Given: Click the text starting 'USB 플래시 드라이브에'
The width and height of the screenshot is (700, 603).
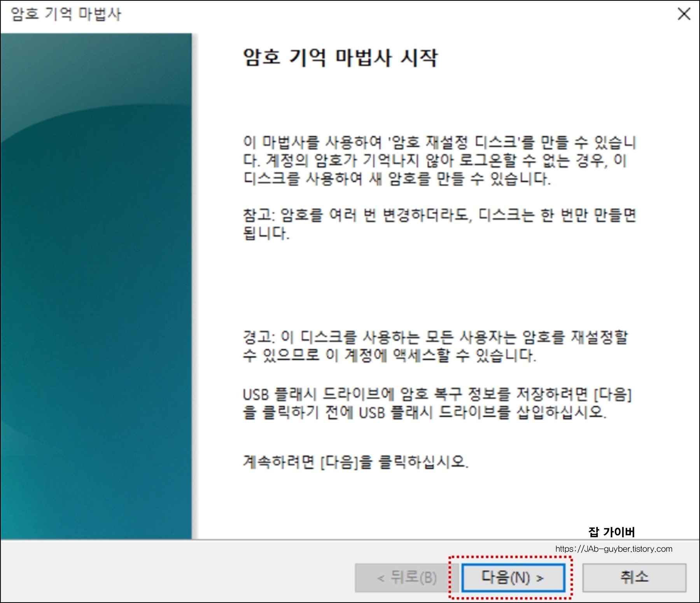Looking at the screenshot, I should [x=437, y=403].
